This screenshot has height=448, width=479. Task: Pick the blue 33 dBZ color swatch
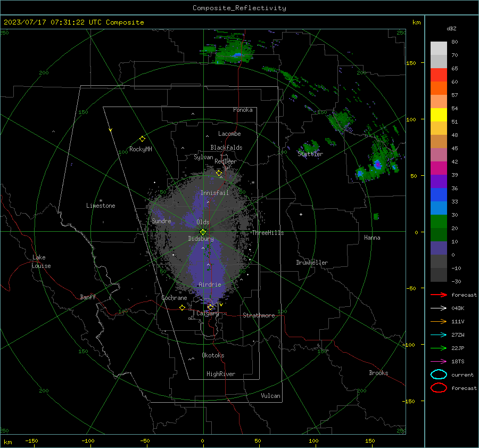coord(439,195)
